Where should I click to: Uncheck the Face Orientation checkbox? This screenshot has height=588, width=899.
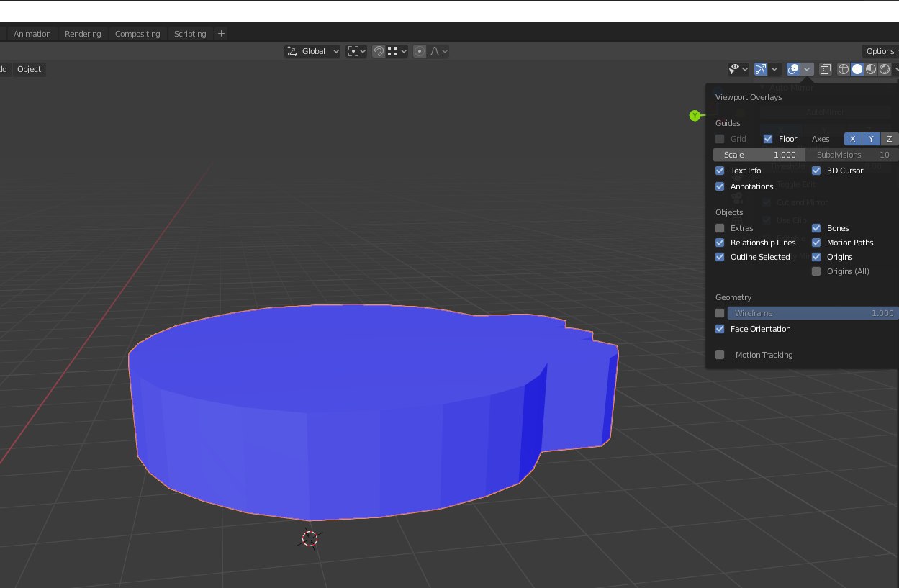[x=720, y=329]
